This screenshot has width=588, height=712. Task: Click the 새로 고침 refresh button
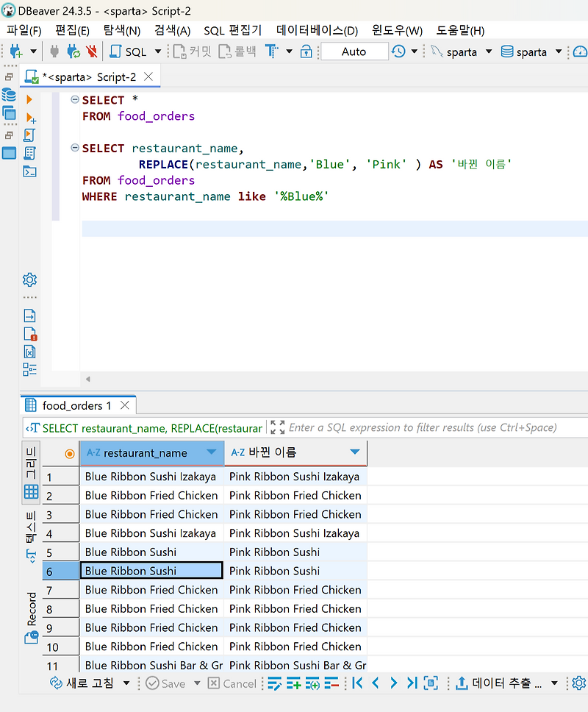click(81, 683)
